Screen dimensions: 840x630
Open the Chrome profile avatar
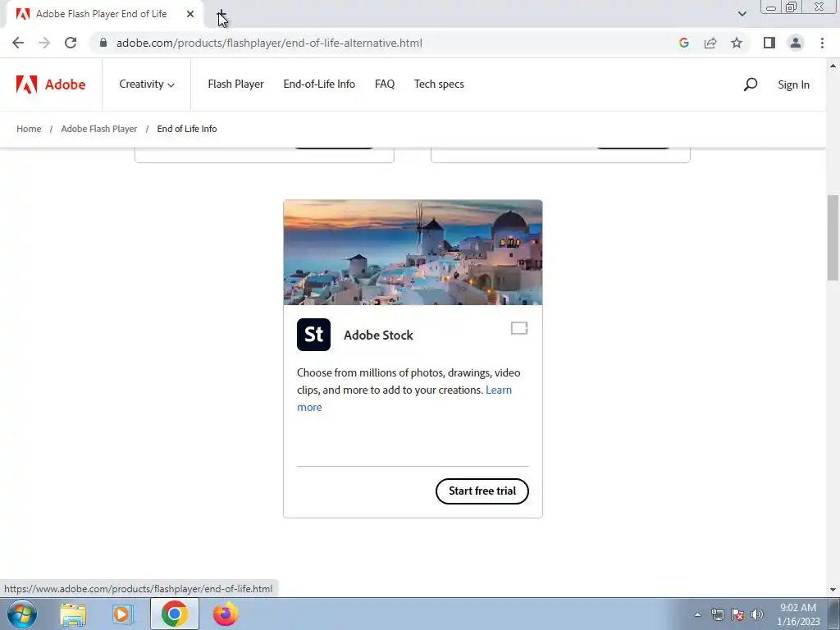796,43
